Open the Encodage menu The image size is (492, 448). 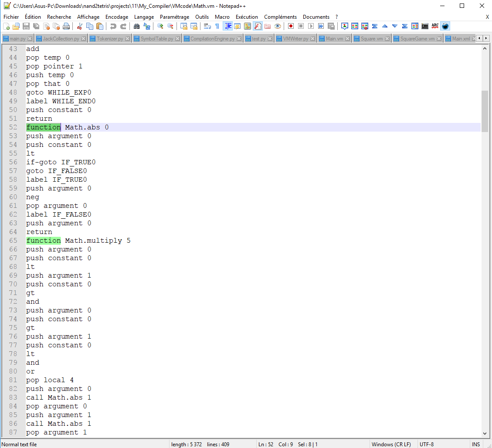pos(117,17)
